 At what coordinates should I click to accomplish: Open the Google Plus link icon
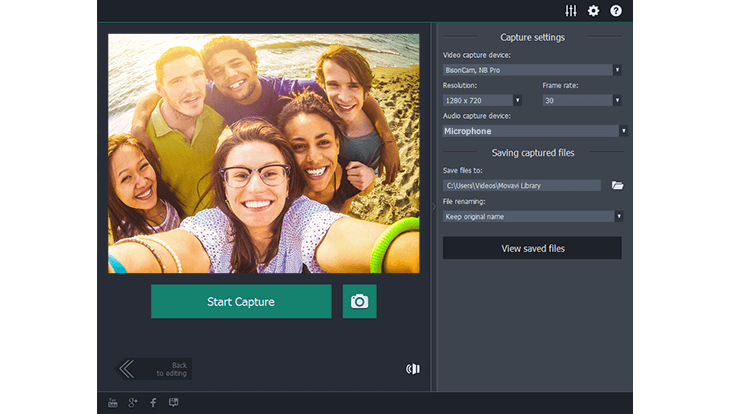(133, 403)
